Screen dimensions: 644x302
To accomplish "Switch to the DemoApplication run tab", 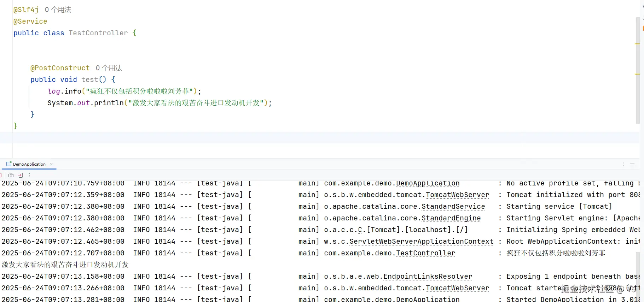I will (x=29, y=164).
